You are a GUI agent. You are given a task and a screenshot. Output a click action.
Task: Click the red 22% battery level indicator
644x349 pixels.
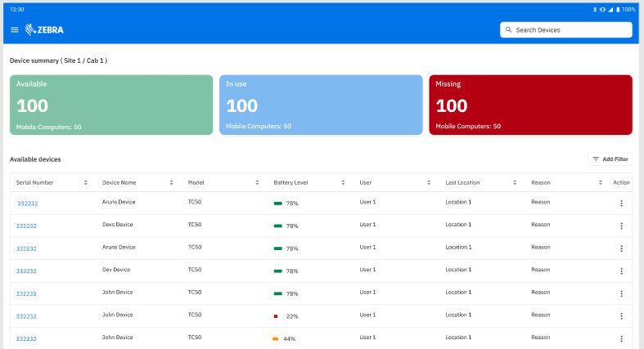277,315
